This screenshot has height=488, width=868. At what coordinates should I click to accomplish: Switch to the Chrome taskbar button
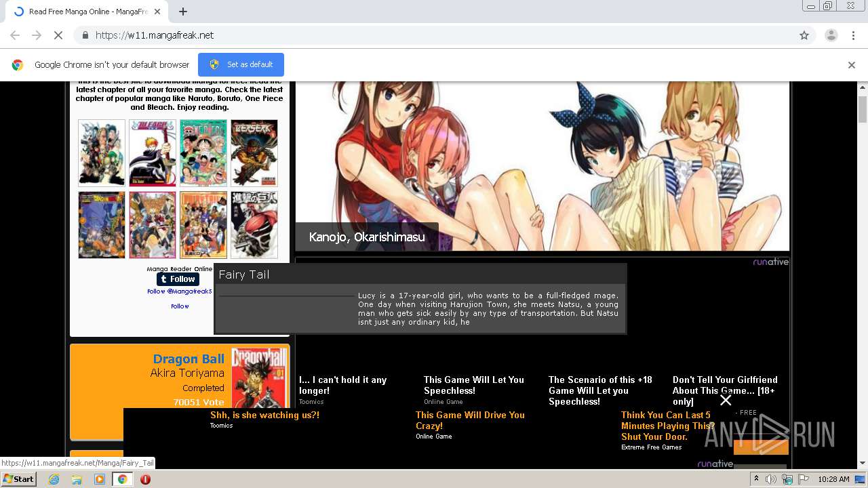click(123, 479)
